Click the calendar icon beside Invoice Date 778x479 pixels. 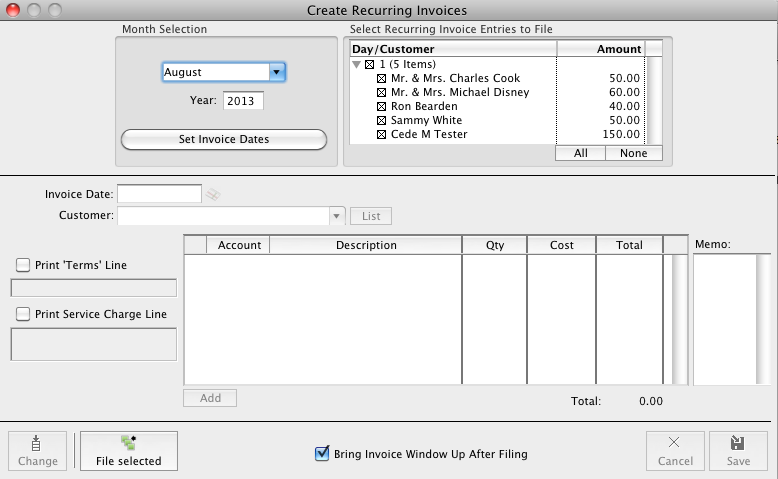coord(213,194)
